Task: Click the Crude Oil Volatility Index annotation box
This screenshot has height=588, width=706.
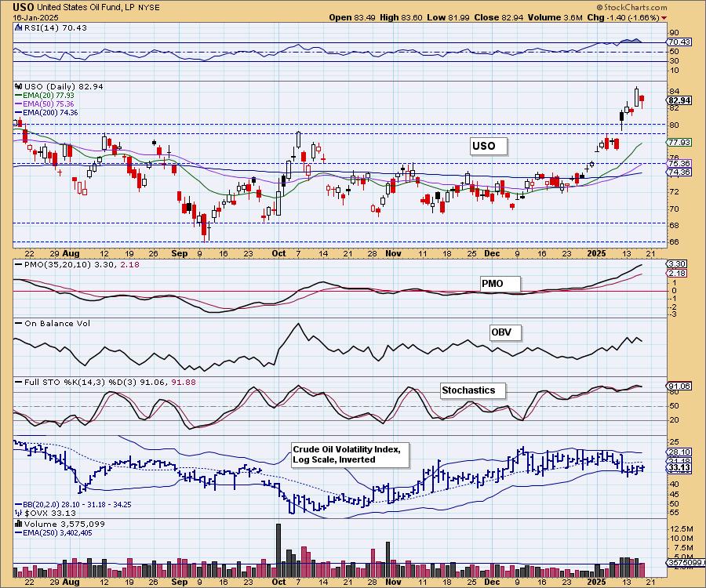Action: (351, 455)
